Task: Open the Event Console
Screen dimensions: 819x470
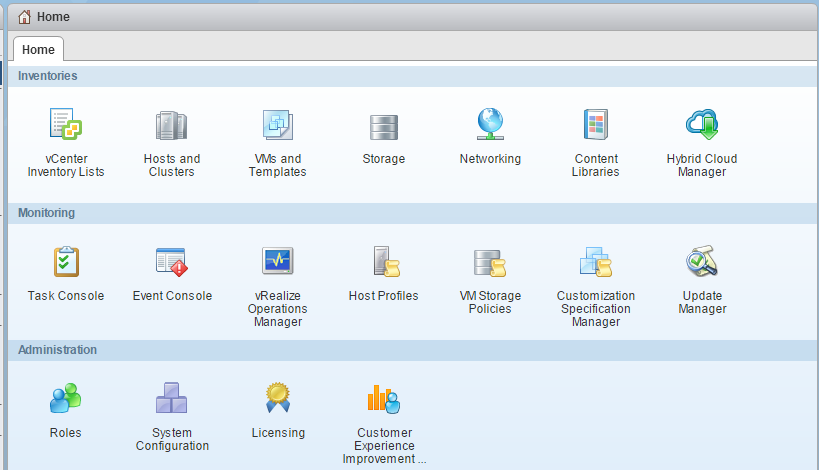Action: (172, 262)
